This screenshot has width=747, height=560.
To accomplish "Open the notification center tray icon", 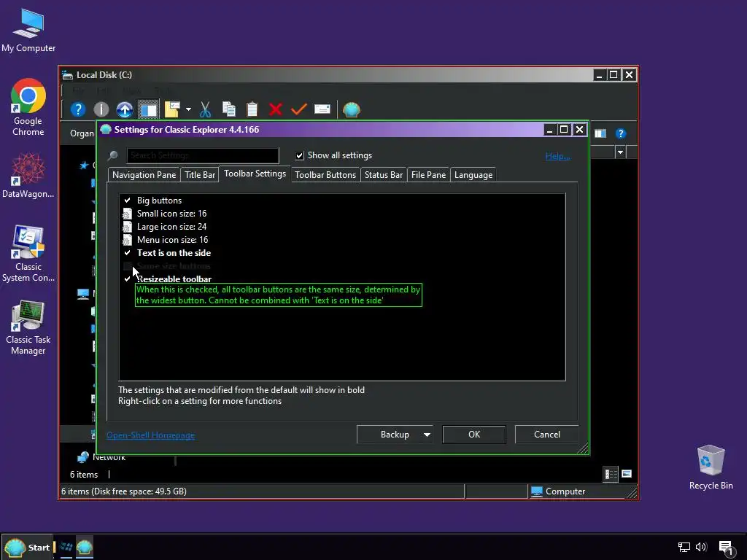I will (727, 548).
